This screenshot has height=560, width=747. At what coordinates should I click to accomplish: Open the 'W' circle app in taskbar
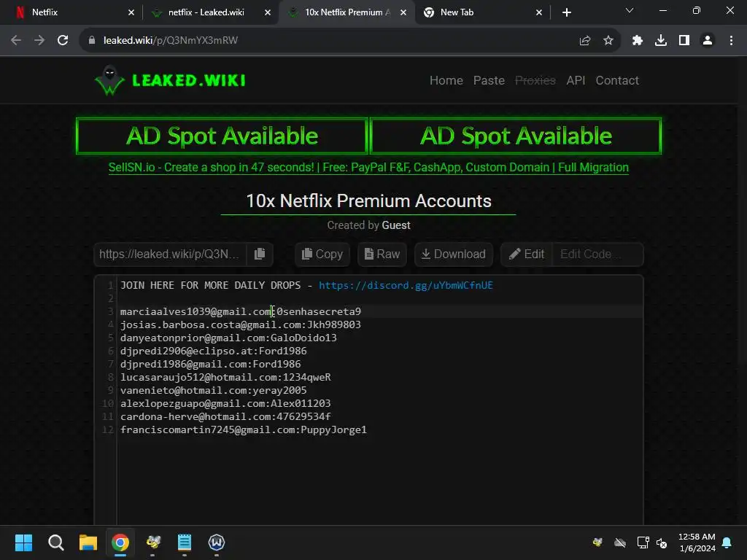click(x=216, y=542)
